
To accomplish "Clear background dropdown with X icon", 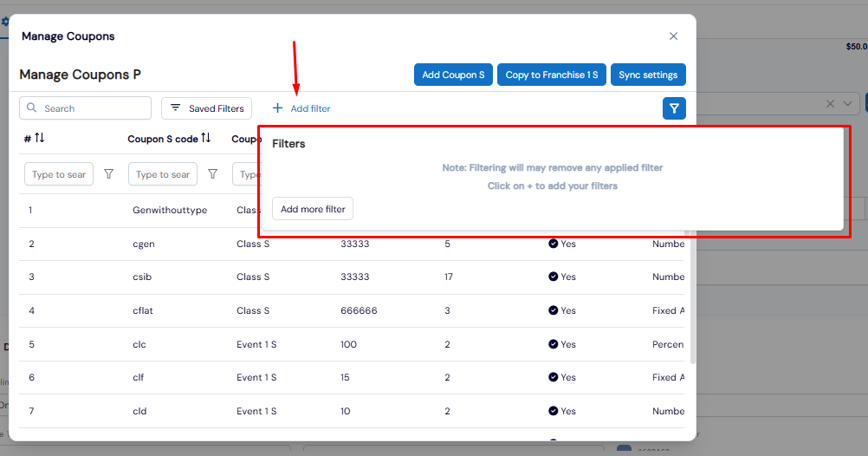I will coord(830,104).
